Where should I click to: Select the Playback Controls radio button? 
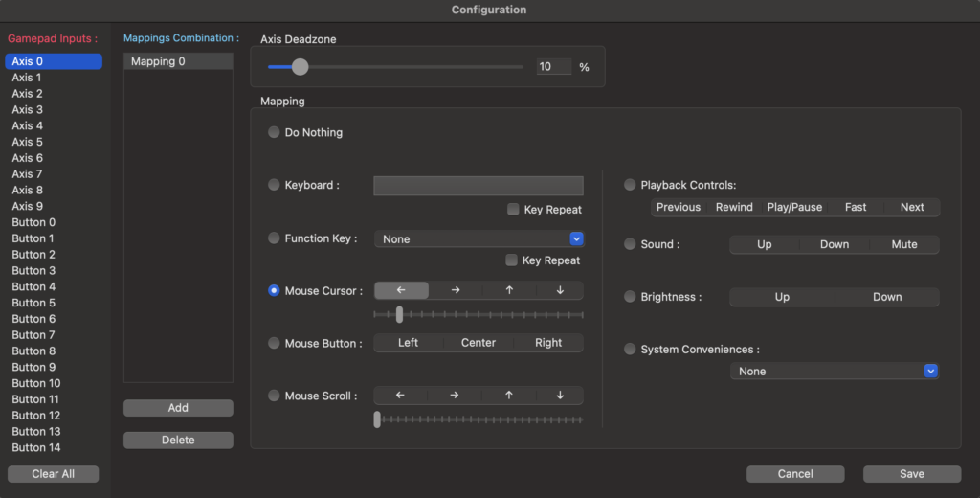click(630, 185)
